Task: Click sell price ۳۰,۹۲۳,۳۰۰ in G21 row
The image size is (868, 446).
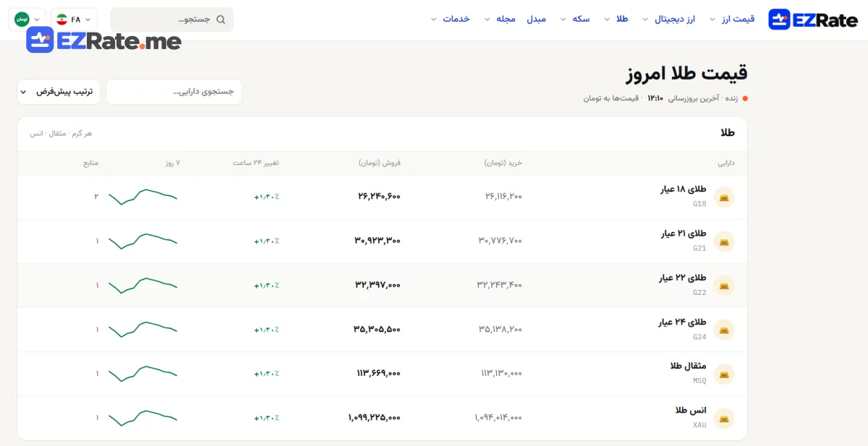Action: coord(378,240)
